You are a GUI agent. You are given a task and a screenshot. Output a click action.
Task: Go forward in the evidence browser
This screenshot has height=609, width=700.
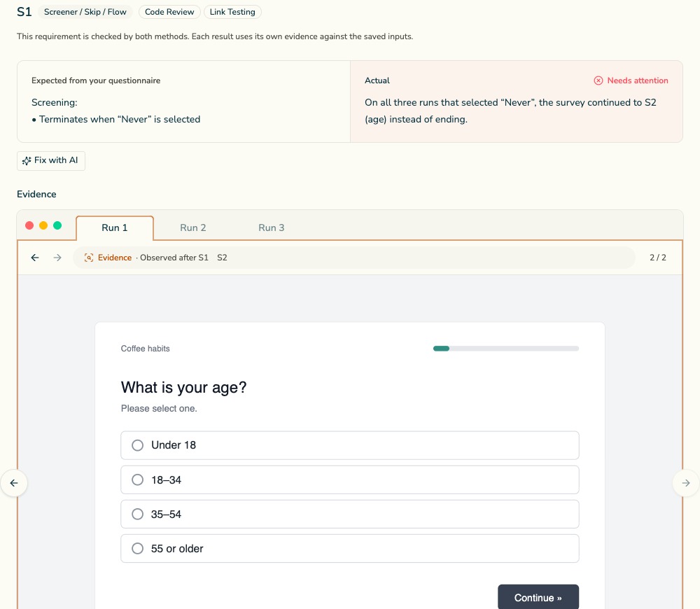pos(57,258)
